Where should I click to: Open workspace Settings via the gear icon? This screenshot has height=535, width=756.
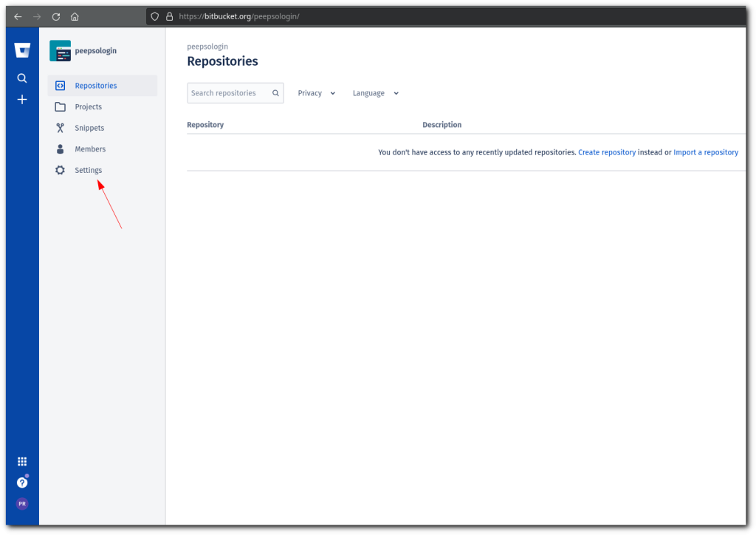point(59,170)
